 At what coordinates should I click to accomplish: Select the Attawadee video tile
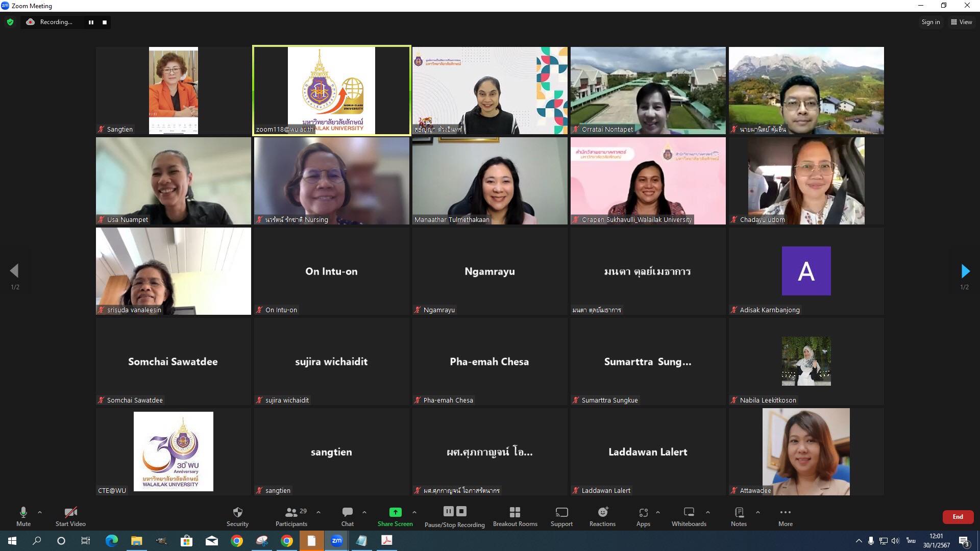(x=806, y=452)
